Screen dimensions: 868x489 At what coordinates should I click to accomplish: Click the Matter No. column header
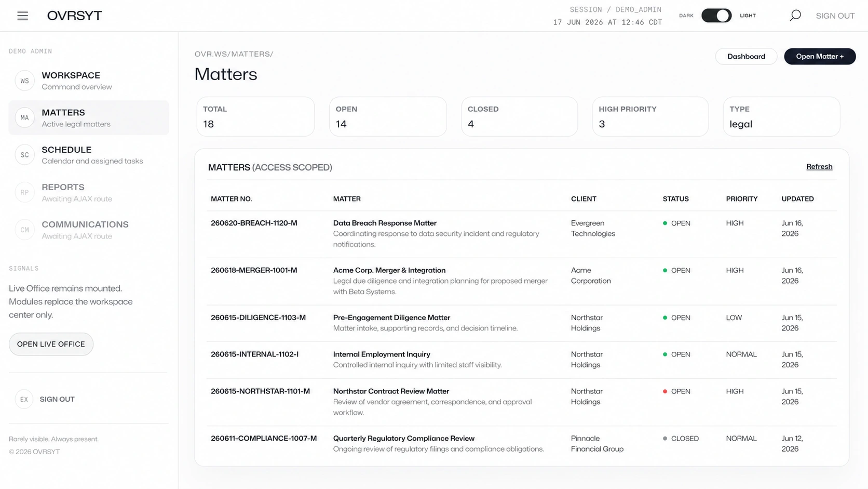pyautogui.click(x=231, y=199)
